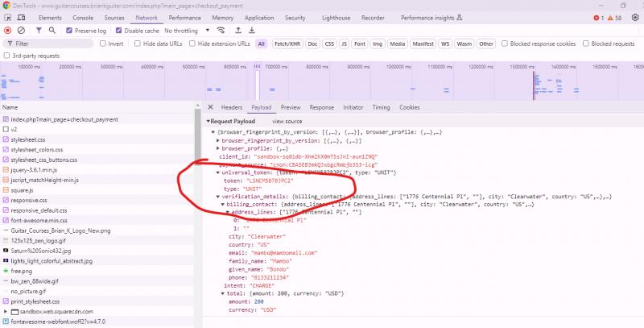Enable Hide data URLs checkbox
The image size is (644, 328).
click(x=138, y=44)
